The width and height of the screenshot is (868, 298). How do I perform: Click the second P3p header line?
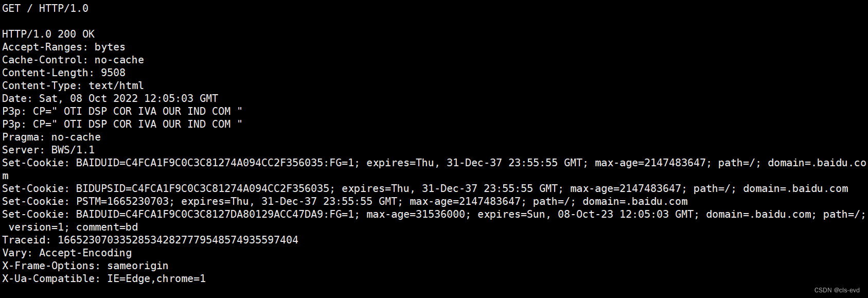(122, 124)
